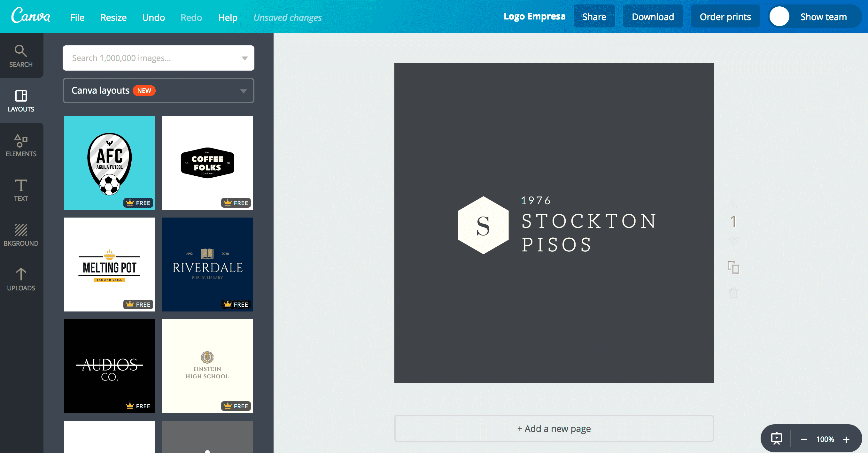Viewport: 868px width, 453px height.
Task: Open the Text panel
Action: (21, 190)
